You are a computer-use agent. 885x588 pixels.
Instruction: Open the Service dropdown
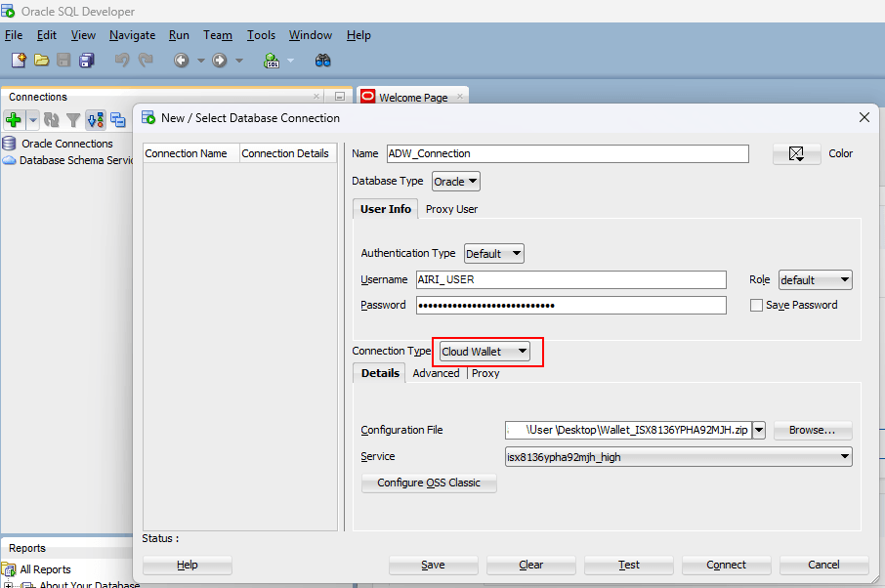click(679, 457)
